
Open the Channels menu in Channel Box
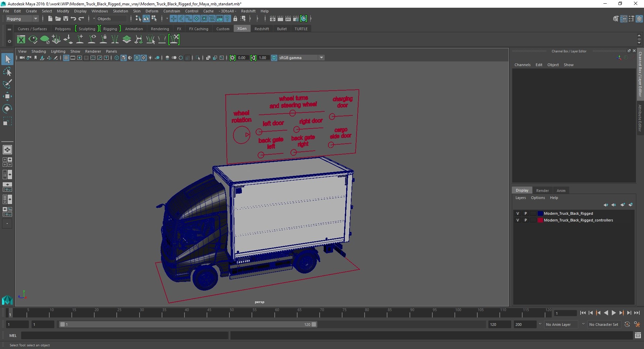tap(522, 65)
